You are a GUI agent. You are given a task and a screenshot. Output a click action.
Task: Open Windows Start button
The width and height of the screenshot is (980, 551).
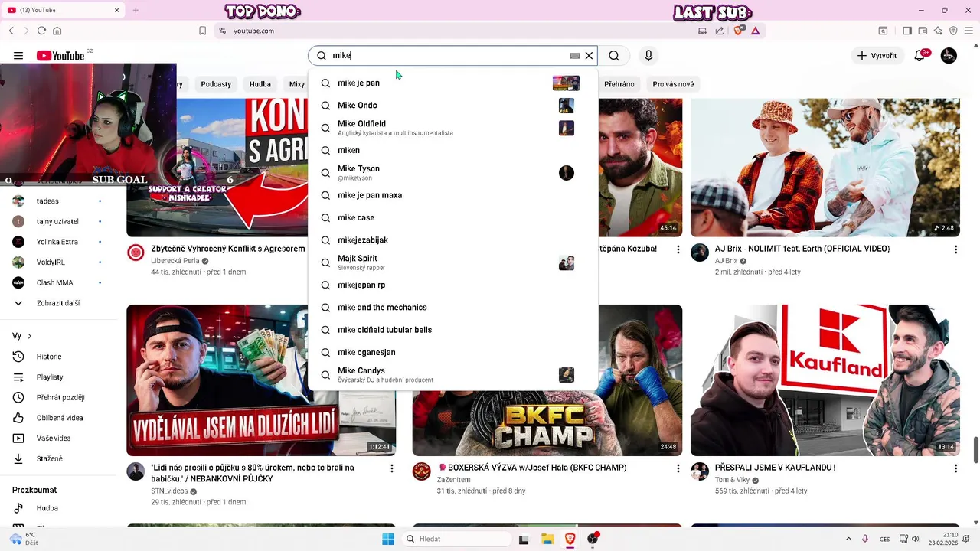[388, 539]
